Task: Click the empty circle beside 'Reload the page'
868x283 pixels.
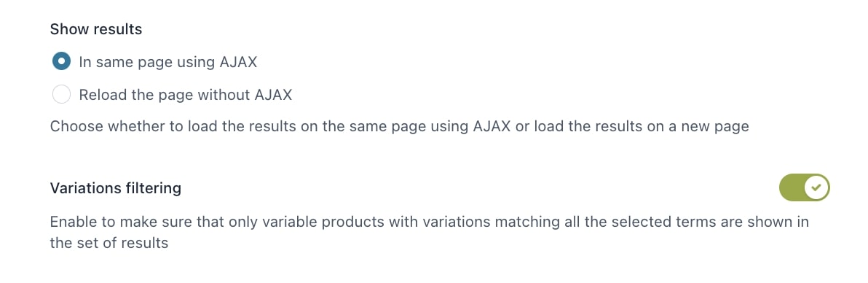Action: (61, 95)
